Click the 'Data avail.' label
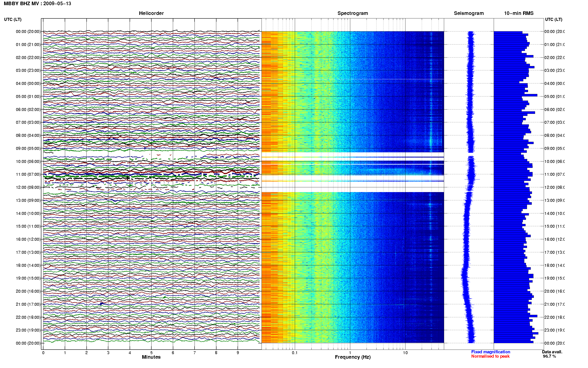588x368 pixels. (x=552, y=352)
